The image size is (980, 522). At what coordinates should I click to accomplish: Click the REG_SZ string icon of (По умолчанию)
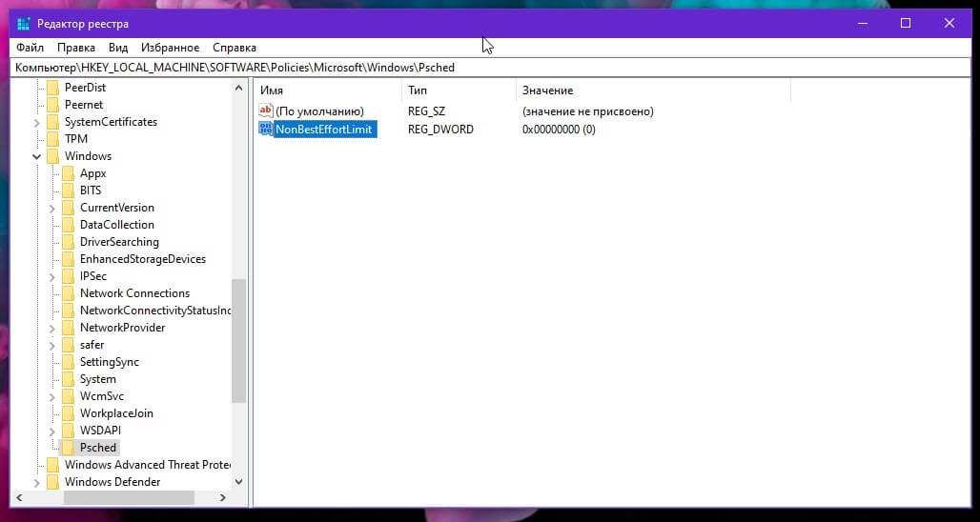266,111
